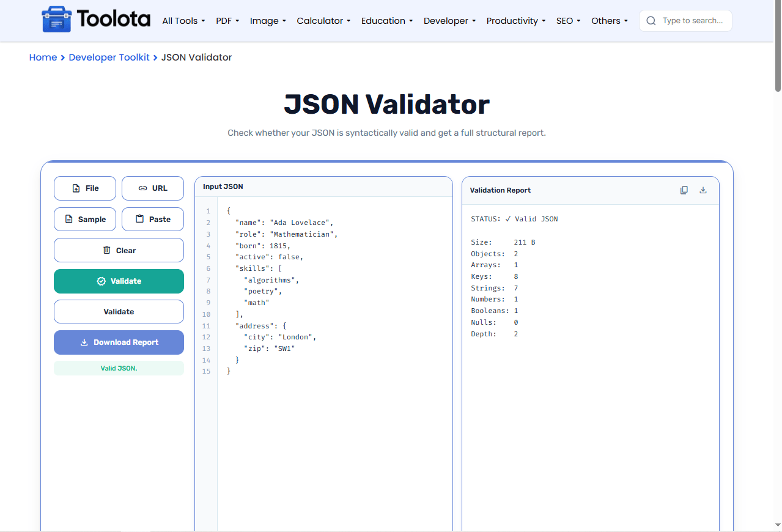Viewport: 782px width, 532px height.
Task: Click the Arrays: 1 report line
Action: click(495, 265)
